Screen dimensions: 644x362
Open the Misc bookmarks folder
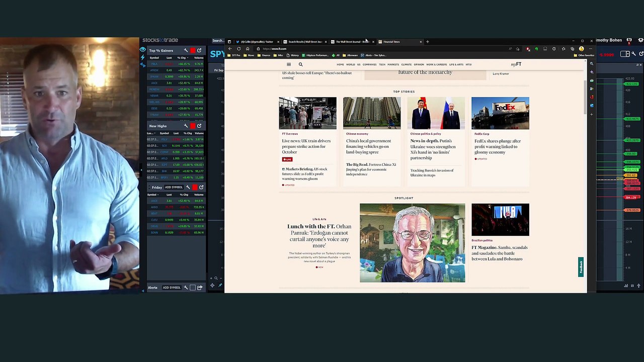click(279, 55)
